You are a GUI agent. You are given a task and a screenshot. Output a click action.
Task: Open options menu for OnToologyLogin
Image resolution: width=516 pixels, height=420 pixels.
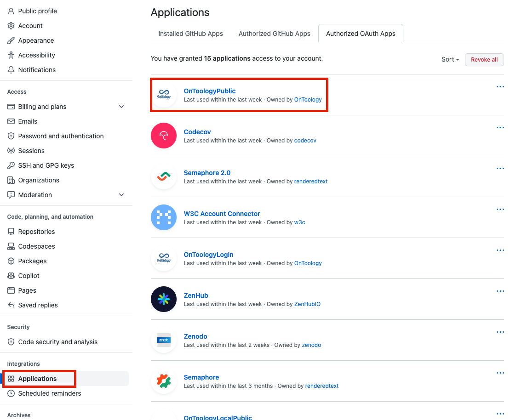coord(500,250)
